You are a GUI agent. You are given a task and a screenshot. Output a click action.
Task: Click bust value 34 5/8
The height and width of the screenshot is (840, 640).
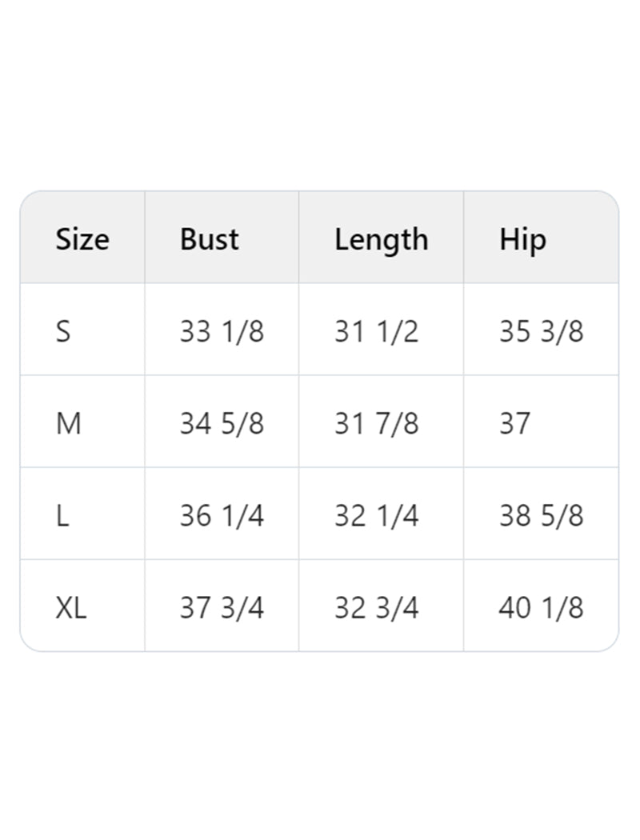(x=222, y=423)
